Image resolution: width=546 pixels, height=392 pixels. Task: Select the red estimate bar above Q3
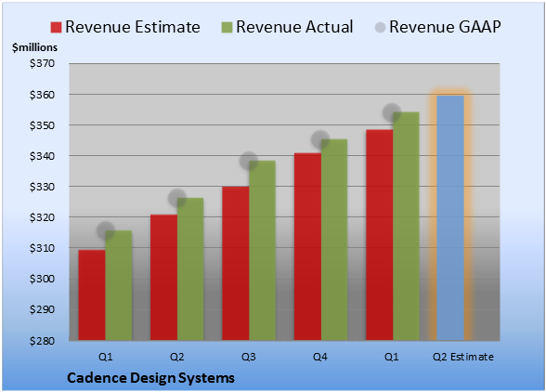click(x=236, y=263)
